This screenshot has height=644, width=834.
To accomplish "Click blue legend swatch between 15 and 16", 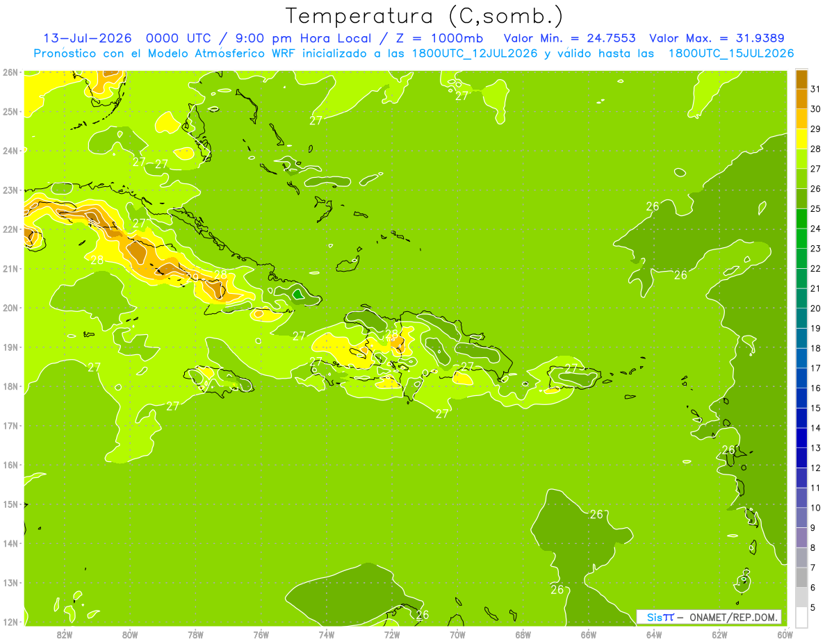I will click(x=801, y=398).
